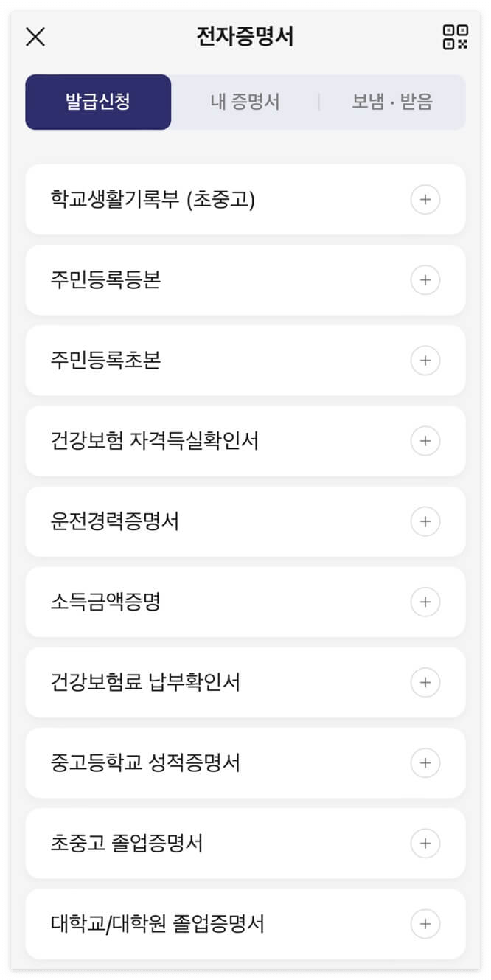Close the 전자증명서 screen with the X

(35, 37)
